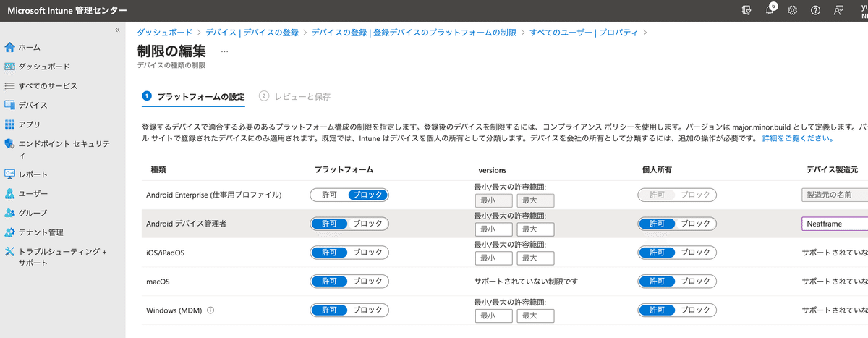Click the Apps grid icon
The width and height of the screenshot is (868, 338).
click(x=9, y=124)
